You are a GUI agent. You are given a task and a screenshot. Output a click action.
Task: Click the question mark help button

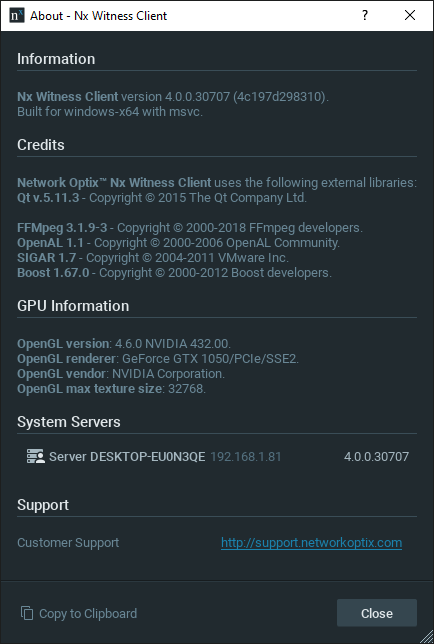[365, 16]
